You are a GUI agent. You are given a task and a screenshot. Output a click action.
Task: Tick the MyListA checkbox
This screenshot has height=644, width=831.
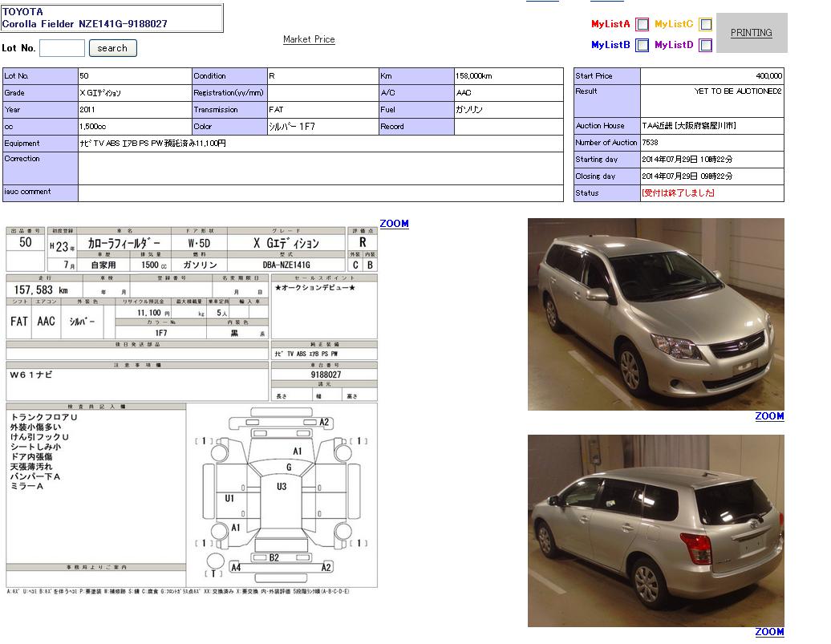tap(642, 25)
